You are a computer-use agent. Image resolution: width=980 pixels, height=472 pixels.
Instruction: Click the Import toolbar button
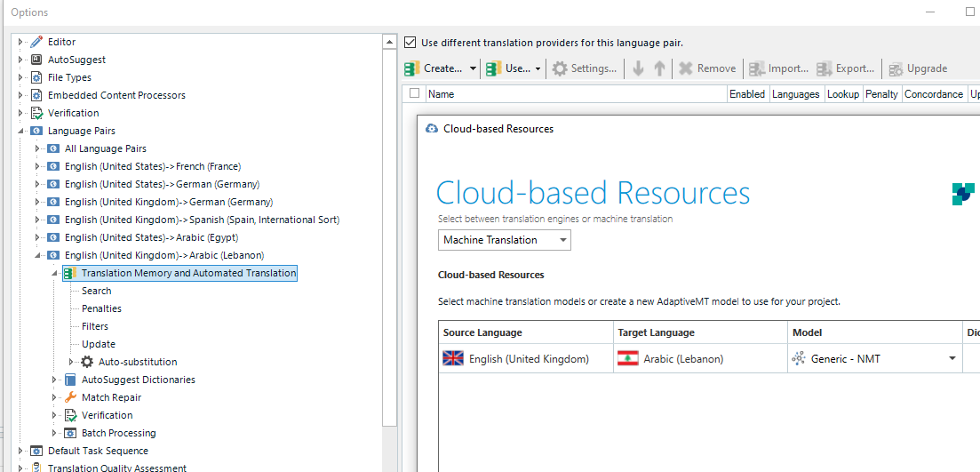click(779, 68)
